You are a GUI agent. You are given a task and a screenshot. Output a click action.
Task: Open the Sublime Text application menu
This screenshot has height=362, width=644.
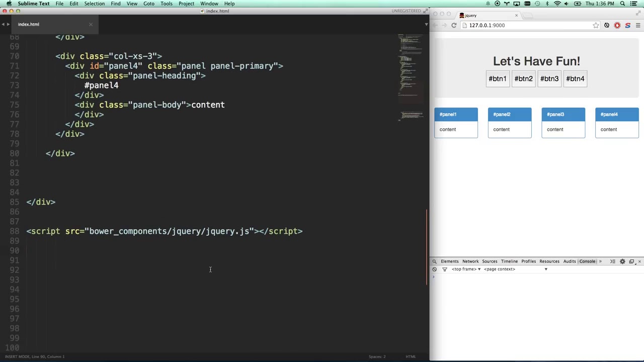tap(34, 4)
